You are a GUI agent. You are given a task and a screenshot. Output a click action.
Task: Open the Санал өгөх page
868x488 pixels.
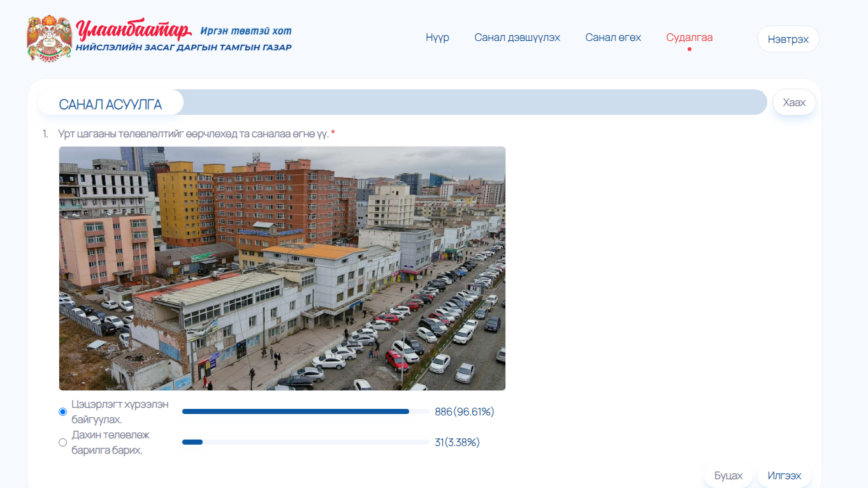pos(613,38)
